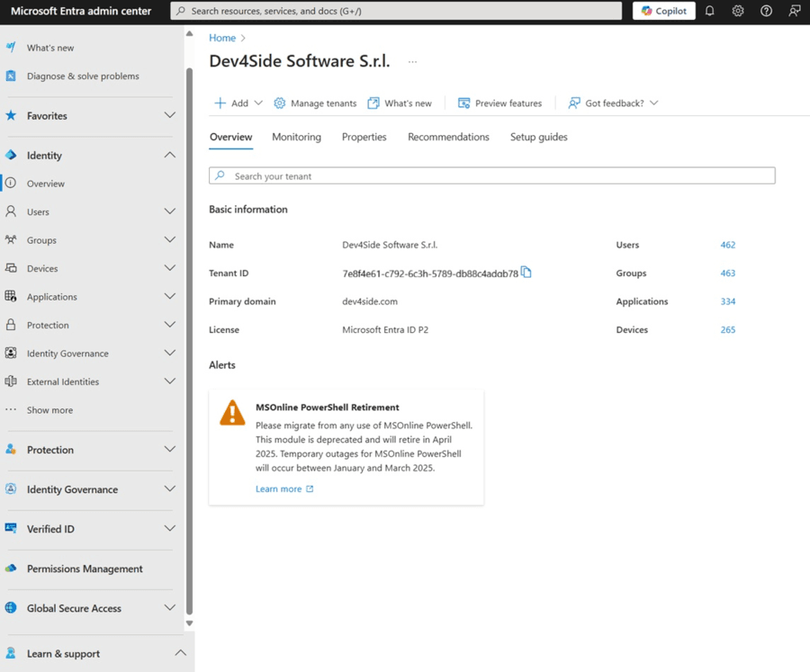Switch to the Setup guides tab
Image resolution: width=810 pixels, height=672 pixels.
[539, 137]
